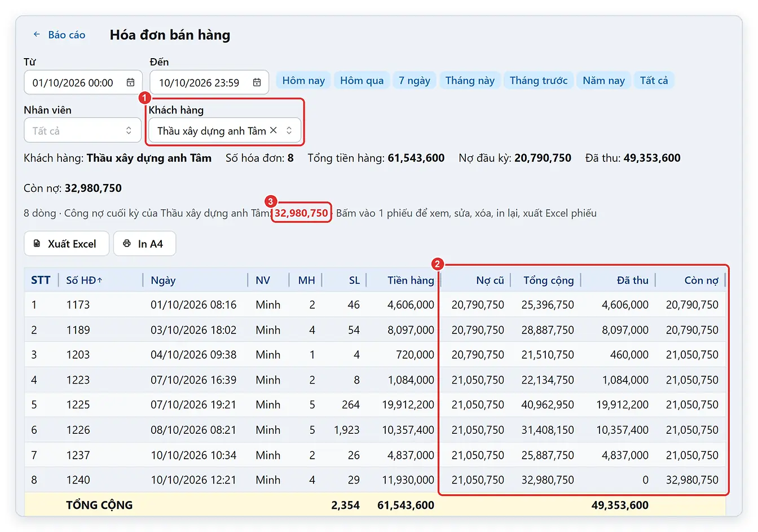Click the MH column header
The image size is (758, 532).
306,280
